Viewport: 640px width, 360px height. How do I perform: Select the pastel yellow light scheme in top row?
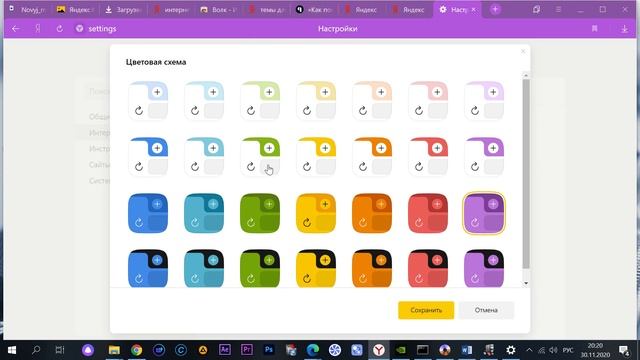click(316, 101)
